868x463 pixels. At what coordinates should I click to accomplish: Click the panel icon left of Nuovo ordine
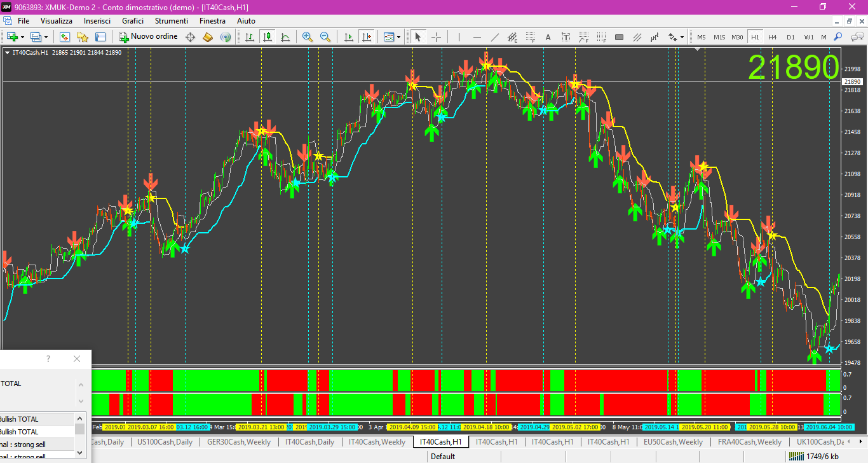coord(100,37)
